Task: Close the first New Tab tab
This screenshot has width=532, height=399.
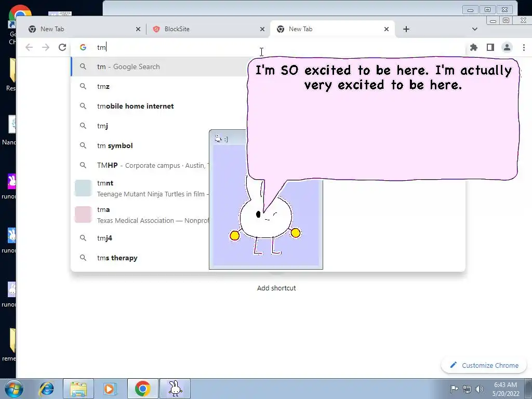Action: (x=138, y=29)
